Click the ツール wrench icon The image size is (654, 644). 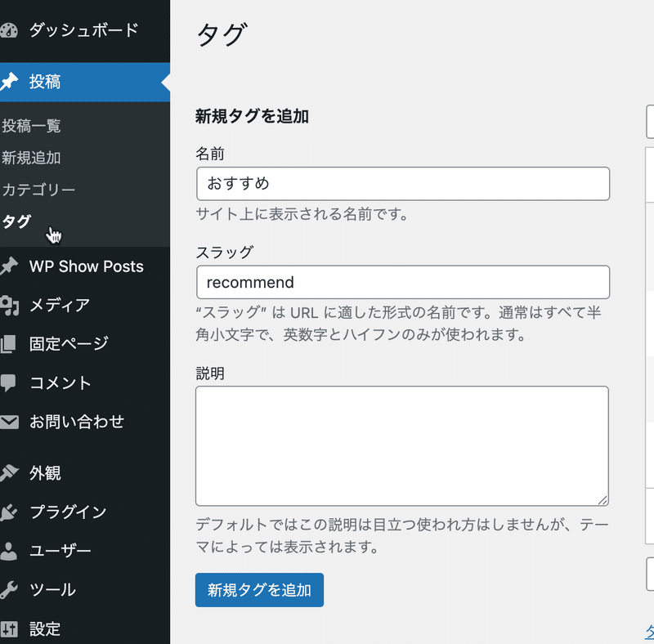[x=9, y=590]
